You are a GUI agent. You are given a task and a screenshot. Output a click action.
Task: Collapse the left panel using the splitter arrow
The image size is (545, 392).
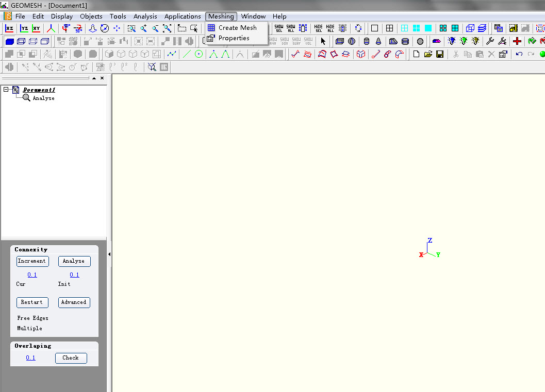(x=109, y=254)
